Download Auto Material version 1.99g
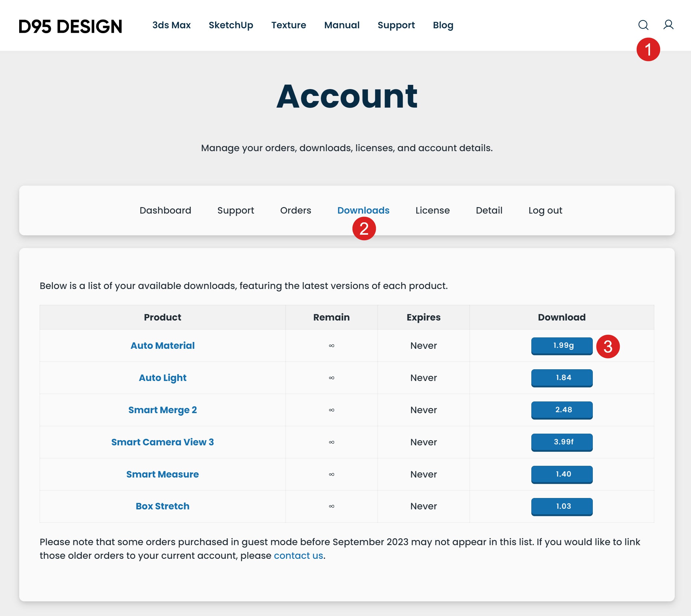691x616 pixels. click(562, 346)
